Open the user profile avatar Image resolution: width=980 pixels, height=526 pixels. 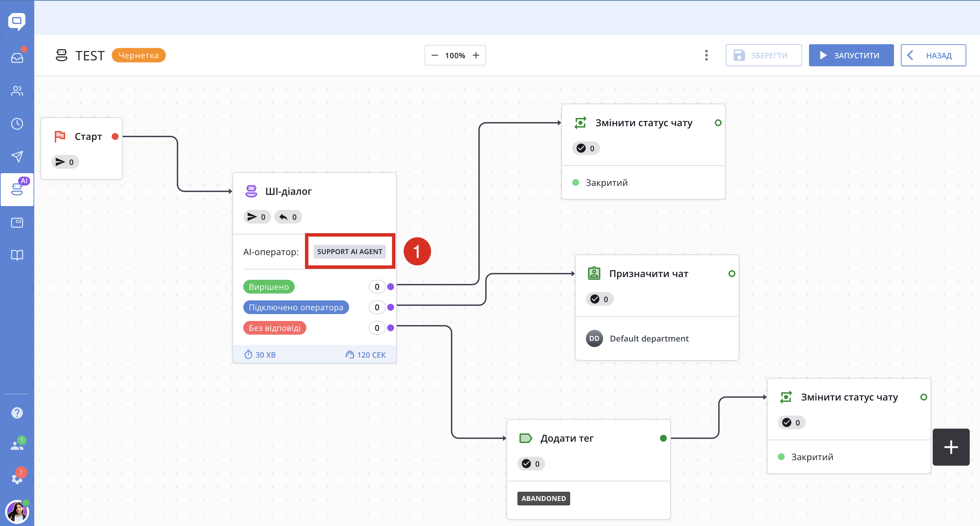(17, 512)
